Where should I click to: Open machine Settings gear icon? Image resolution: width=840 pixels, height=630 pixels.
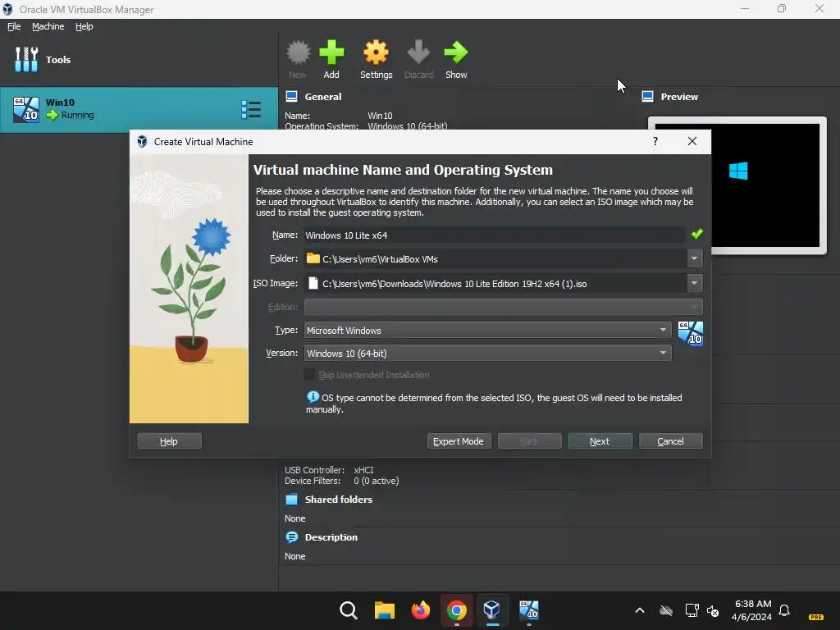tap(376, 52)
